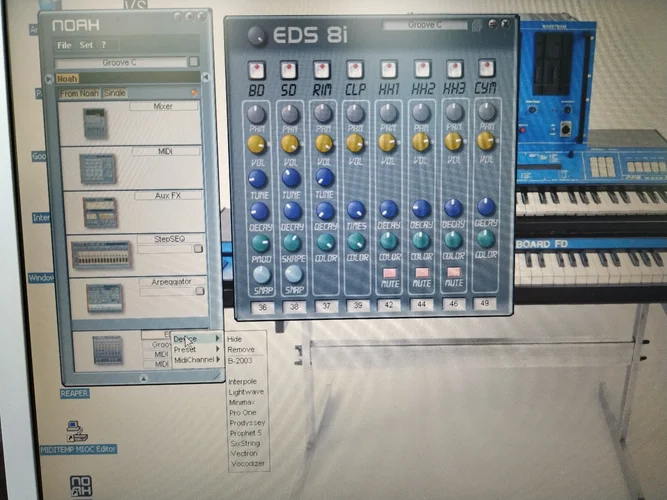Open the ? help menu in Noah

(x=103, y=45)
